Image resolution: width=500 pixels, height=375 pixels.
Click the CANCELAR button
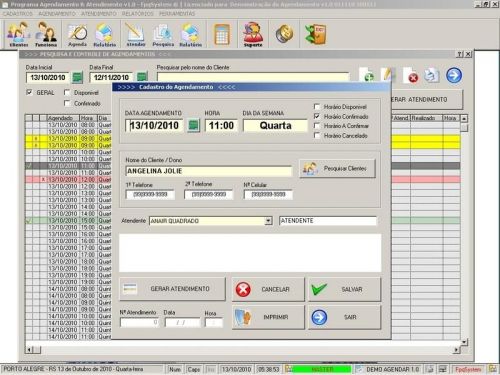[268, 289]
